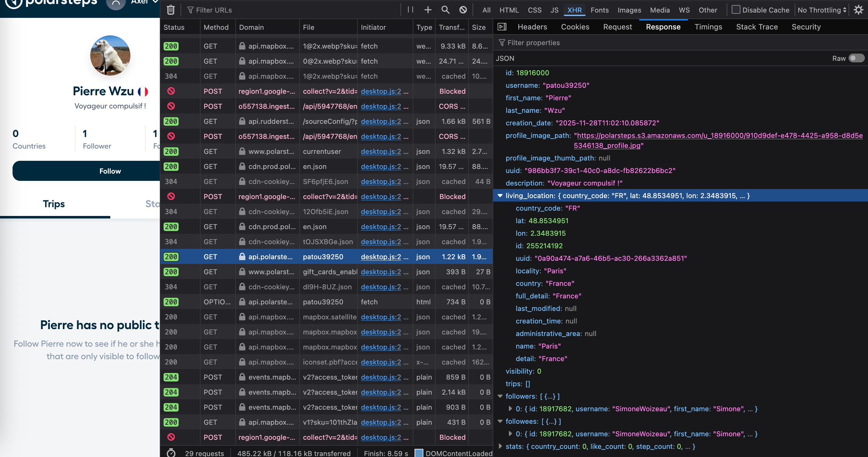The height and width of the screenshot is (457, 868).
Task: Open the network search magnifier icon
Action: (445, 10)
